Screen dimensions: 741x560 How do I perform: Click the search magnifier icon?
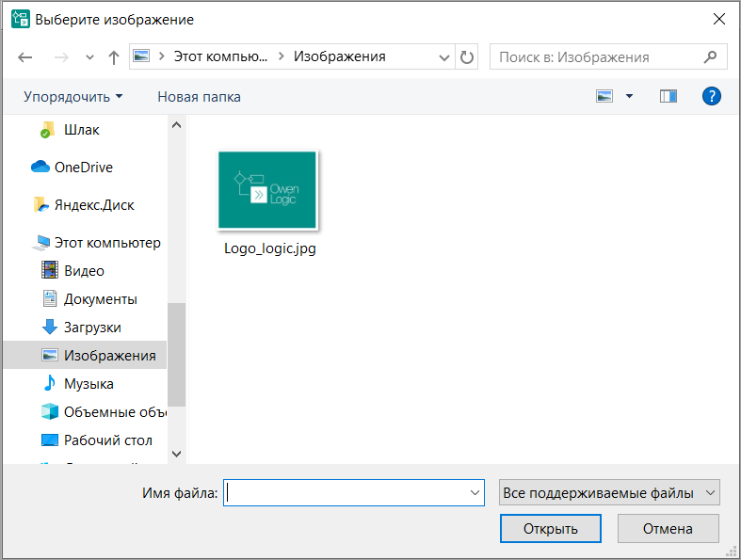(710, 56)
